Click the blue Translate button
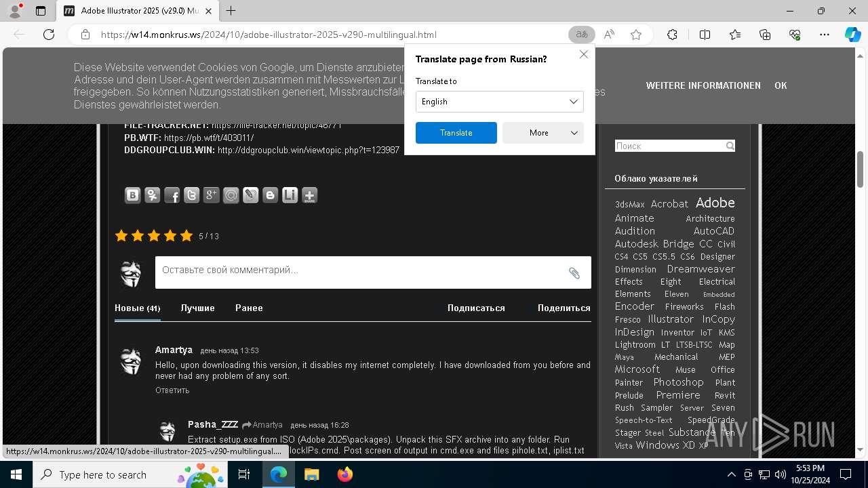 pos(456,133)
